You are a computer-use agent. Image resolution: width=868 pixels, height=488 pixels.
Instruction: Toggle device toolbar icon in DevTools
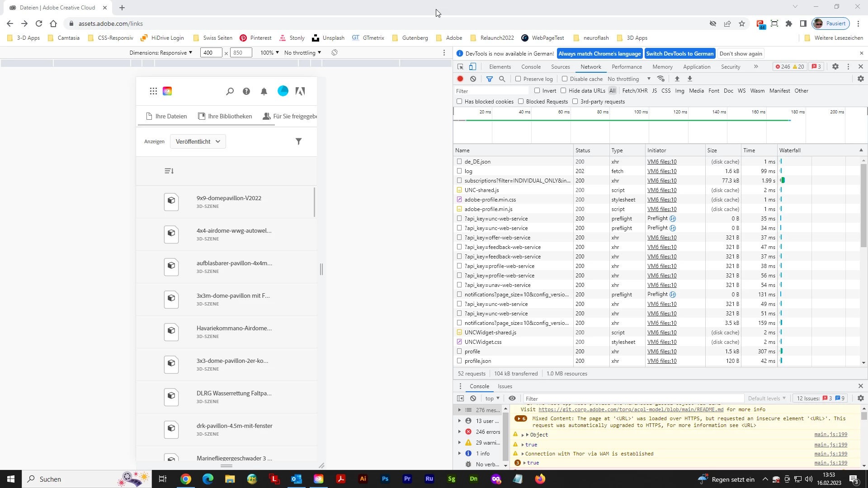[472, 66]
